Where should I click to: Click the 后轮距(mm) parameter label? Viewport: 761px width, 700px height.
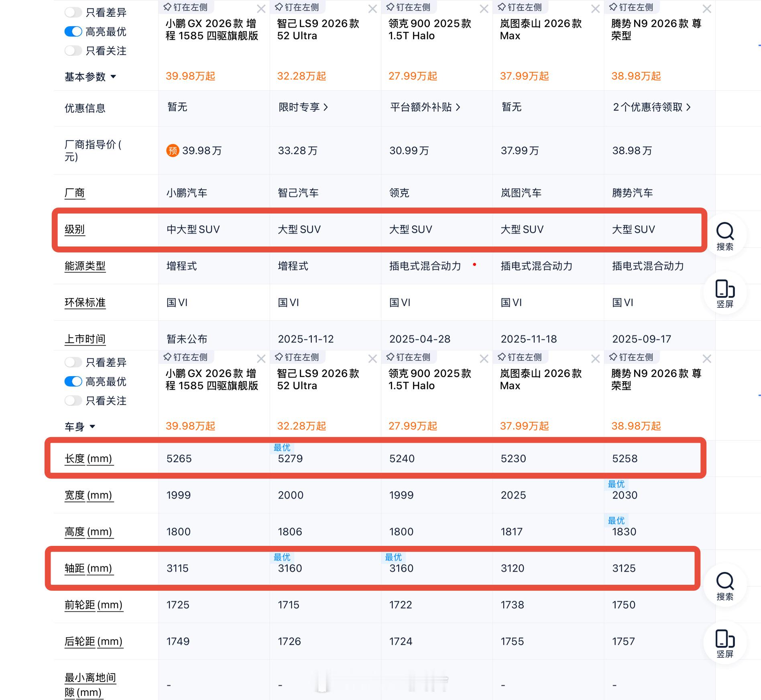[94, 641]
